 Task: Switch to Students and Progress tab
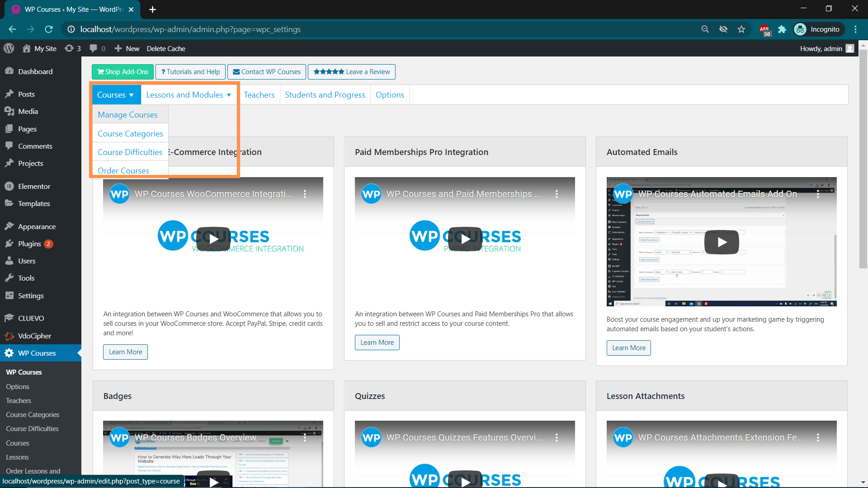[325, 95]
